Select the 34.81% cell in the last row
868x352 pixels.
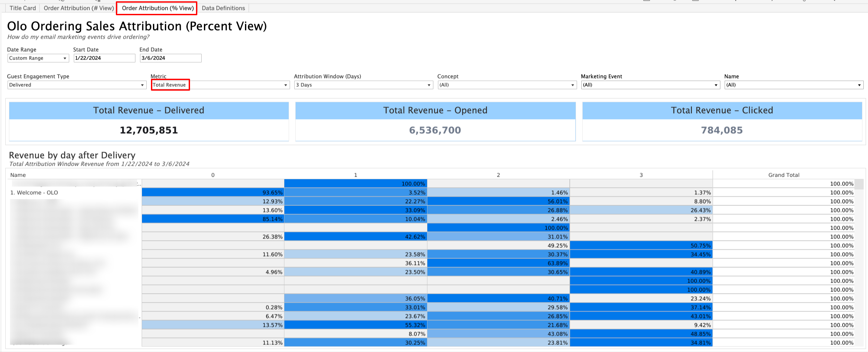pyautogui.click(x=641, y=342)
